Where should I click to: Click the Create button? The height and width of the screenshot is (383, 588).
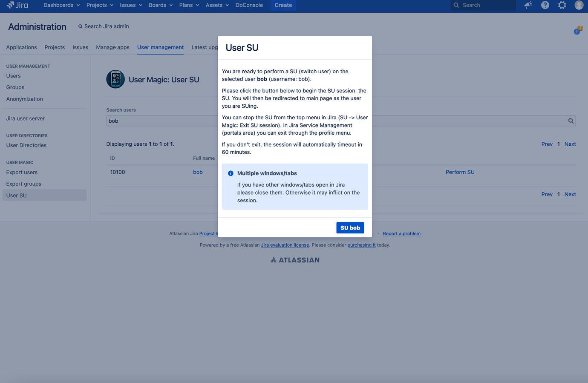tap(283, 5)
